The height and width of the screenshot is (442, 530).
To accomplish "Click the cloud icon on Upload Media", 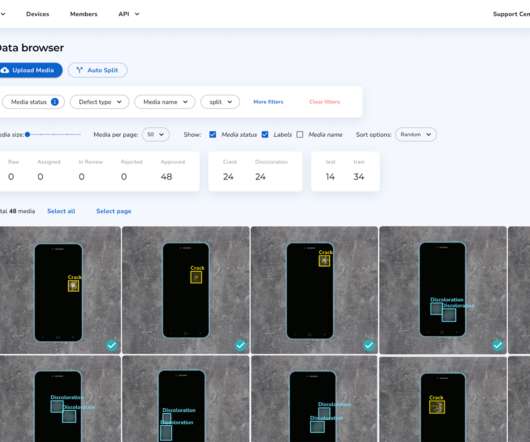I will (5, 70).
